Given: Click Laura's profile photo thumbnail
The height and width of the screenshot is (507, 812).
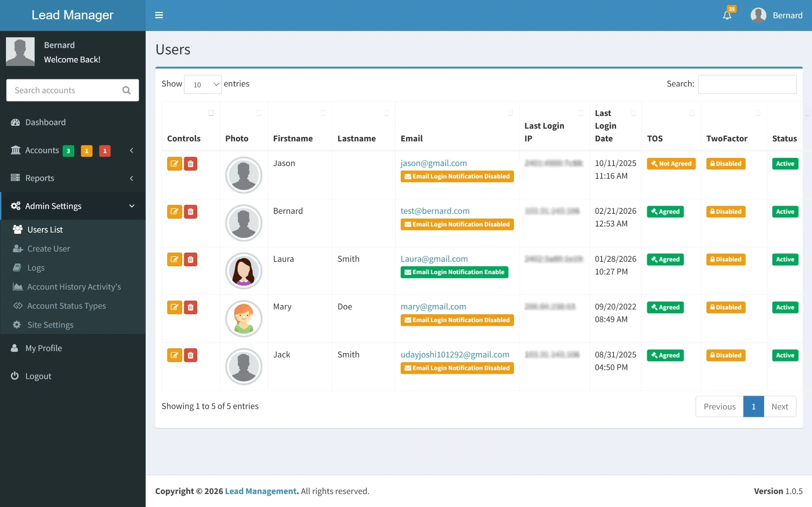Looking at the screenshot, I should [x=243, y=271].
